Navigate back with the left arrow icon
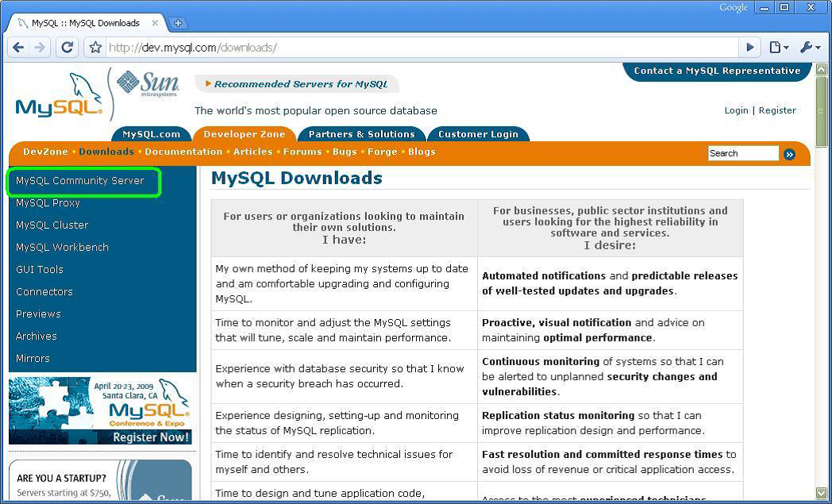The image size is (832, 504). point(17,47)
